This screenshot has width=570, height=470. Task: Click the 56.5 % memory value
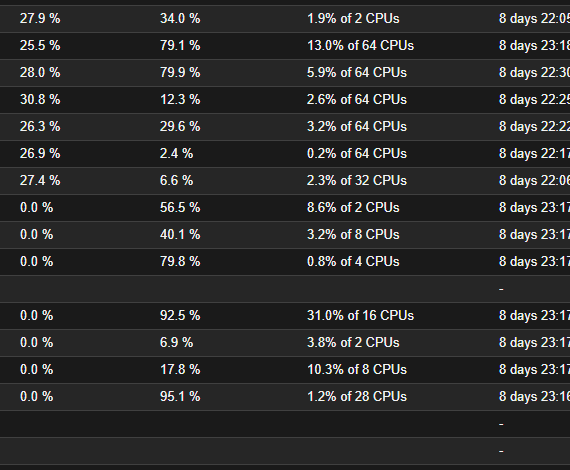click(x=180, y=208)
